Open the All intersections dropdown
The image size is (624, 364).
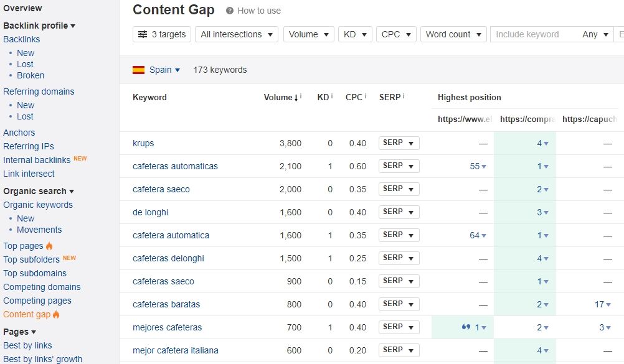click(236, 34)
